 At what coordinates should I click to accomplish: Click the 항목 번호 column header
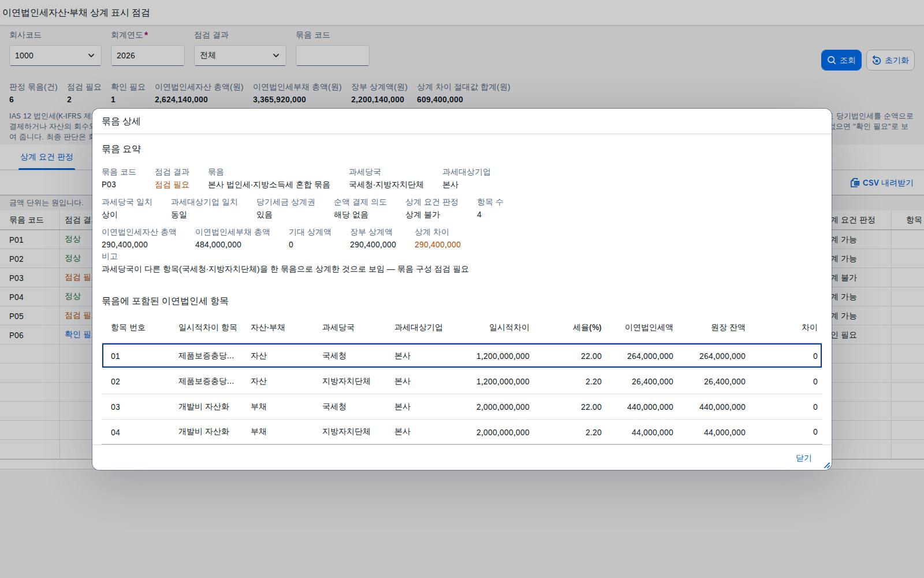pyautogui.click(x=128, y=328)
